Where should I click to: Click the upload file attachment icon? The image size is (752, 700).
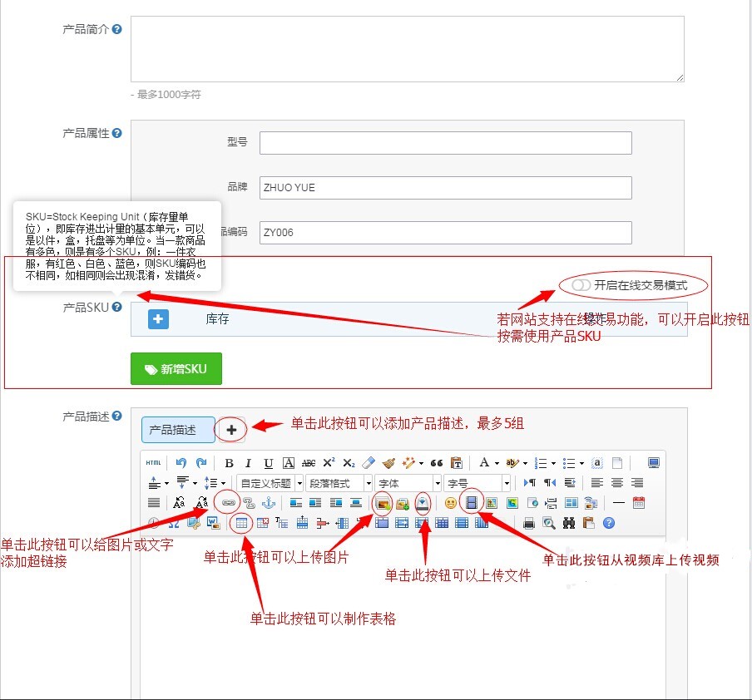(423, 503)
